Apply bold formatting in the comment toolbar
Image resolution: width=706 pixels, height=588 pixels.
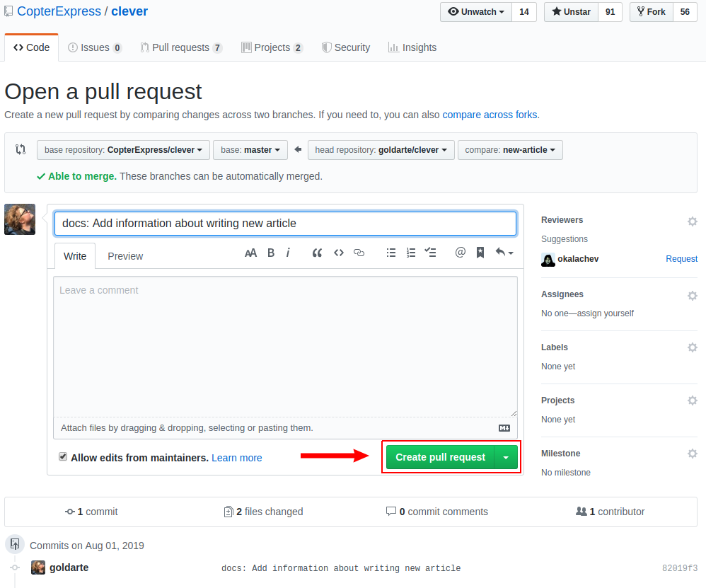click(270, 252)
